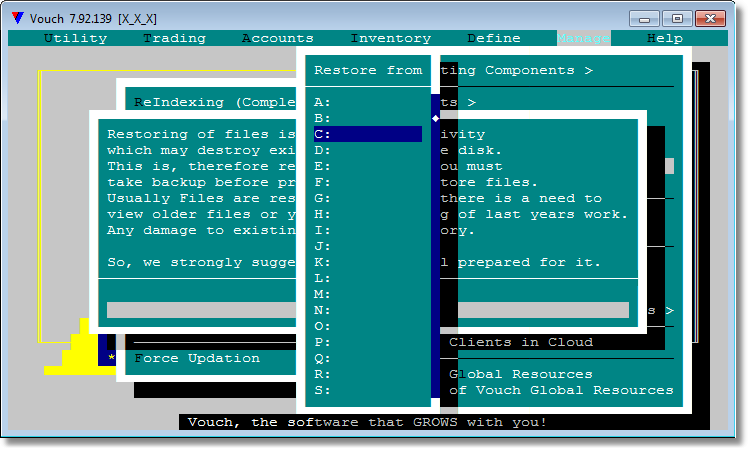The height and width of the screenshot is (450, 748).
Task: Select drive S: in Restore from list
Action: click(x=368, y=390)
